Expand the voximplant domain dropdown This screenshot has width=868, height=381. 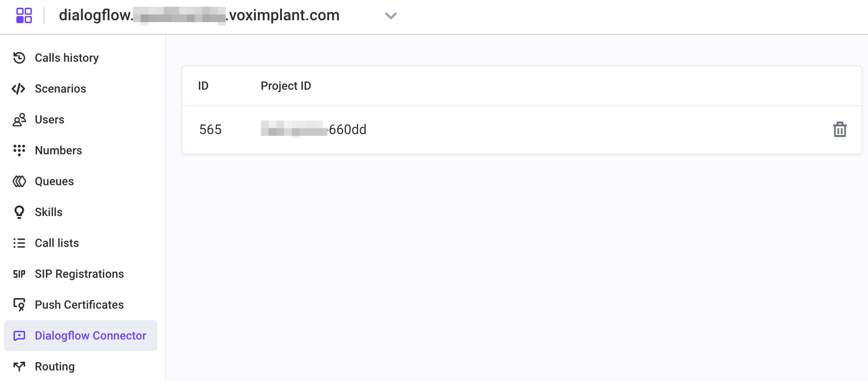coord(391,16)
